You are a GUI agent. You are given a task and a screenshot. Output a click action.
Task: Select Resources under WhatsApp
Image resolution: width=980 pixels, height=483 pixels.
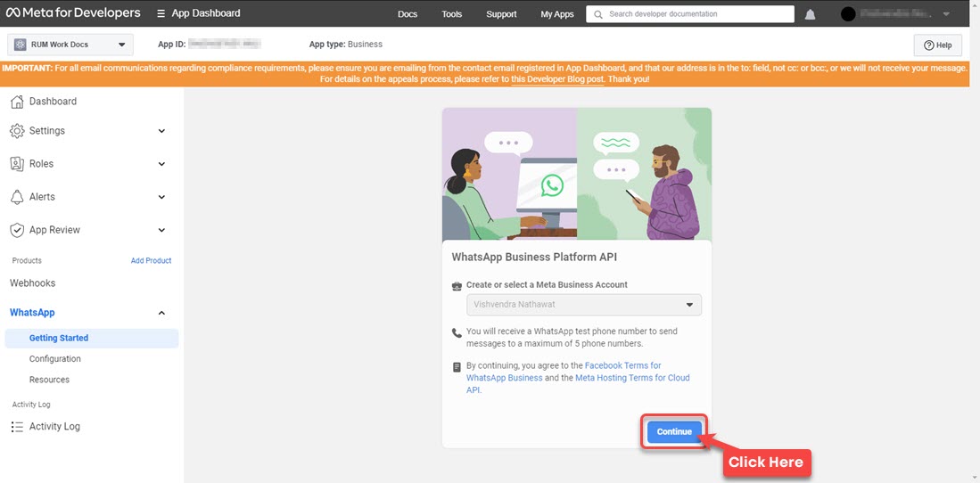(49, 380)
